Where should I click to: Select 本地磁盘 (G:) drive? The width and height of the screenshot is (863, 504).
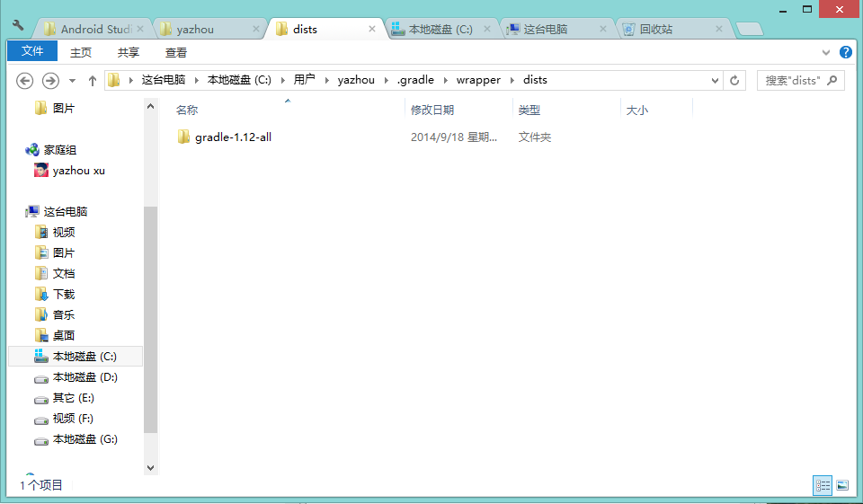(x=76, y=439)
